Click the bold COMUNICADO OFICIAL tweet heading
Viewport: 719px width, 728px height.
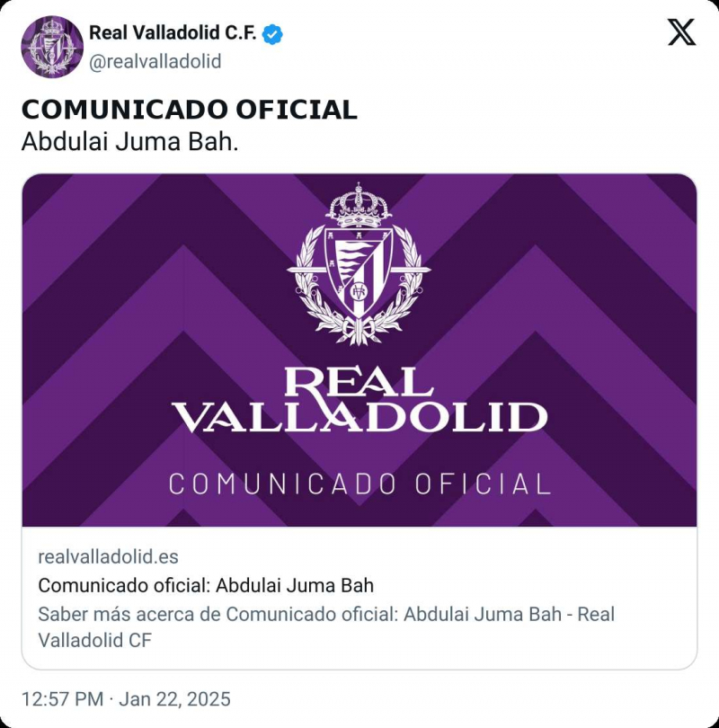tap(189, 110)
